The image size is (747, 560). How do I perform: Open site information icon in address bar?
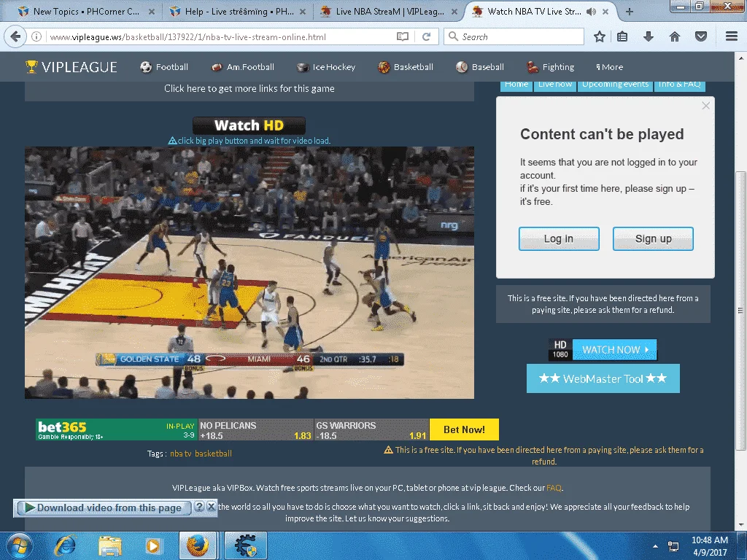point(36,36)
